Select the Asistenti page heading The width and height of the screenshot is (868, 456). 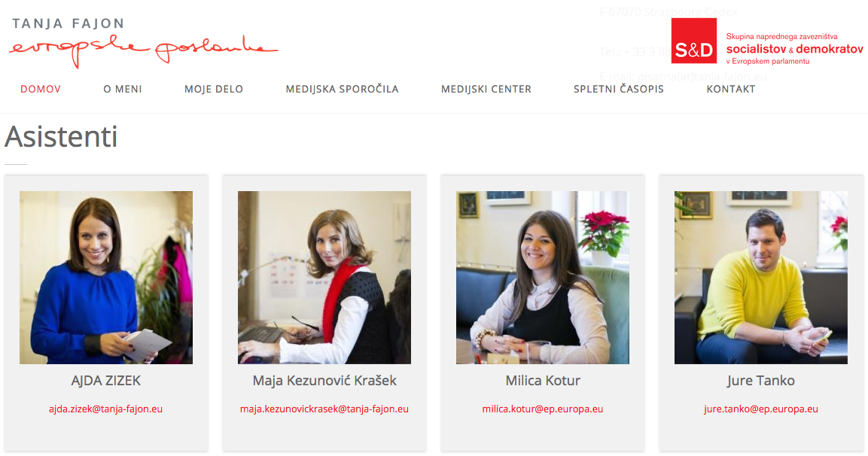(61, 137)
